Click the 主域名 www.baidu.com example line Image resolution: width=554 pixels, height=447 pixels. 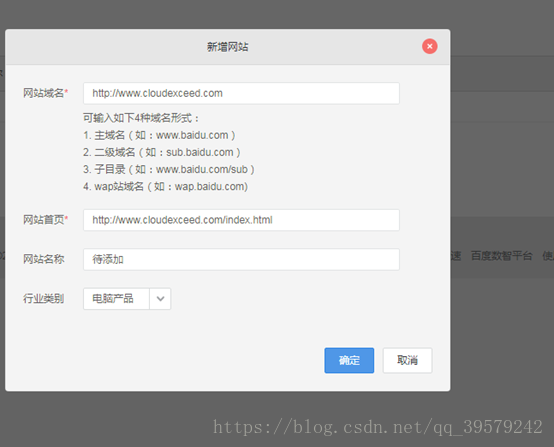(x=159, y=135)
